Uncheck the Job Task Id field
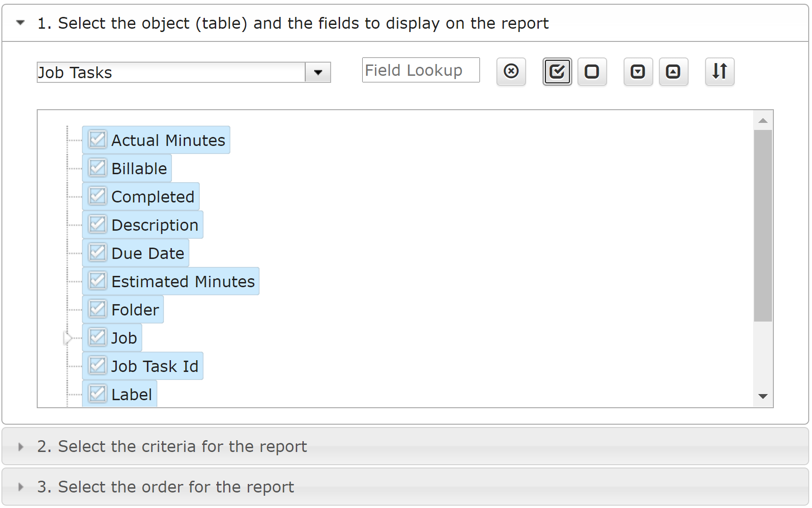 point(97,365)
